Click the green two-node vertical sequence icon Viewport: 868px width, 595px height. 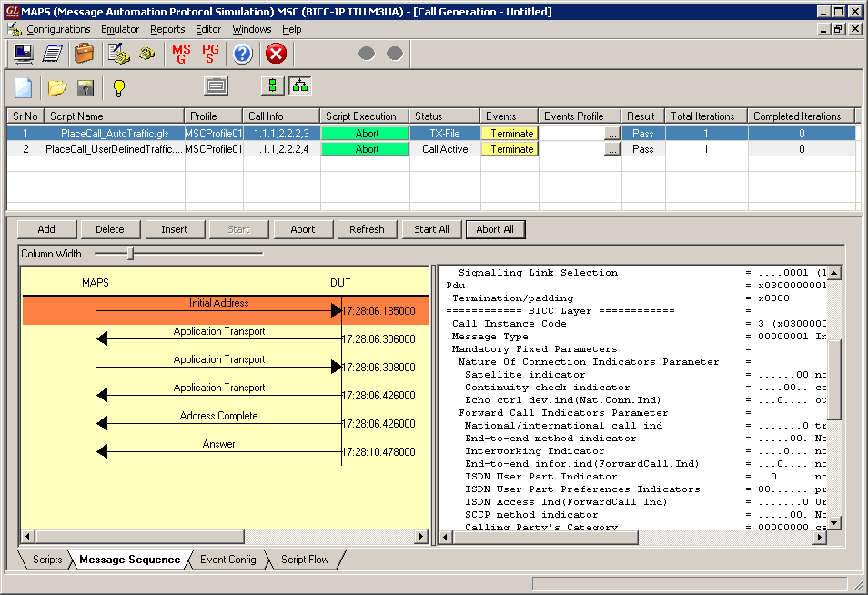coord(272,86)
